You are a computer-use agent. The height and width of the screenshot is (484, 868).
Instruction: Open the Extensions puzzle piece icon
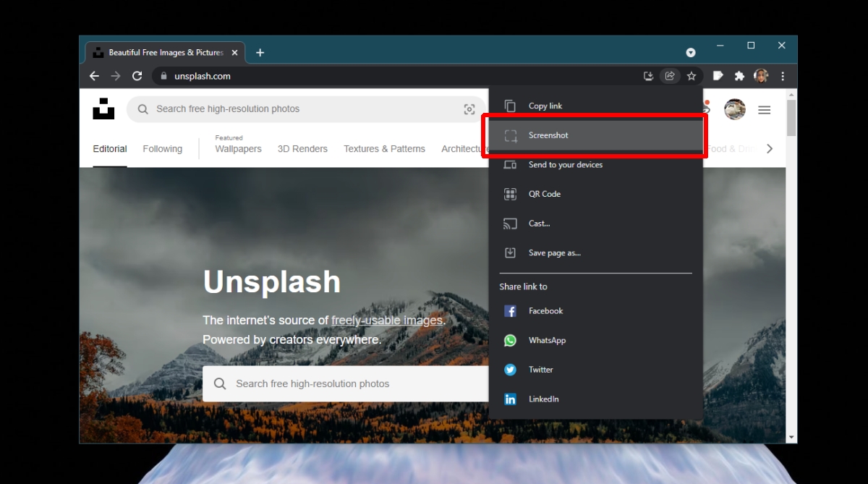tap(739, 76)
